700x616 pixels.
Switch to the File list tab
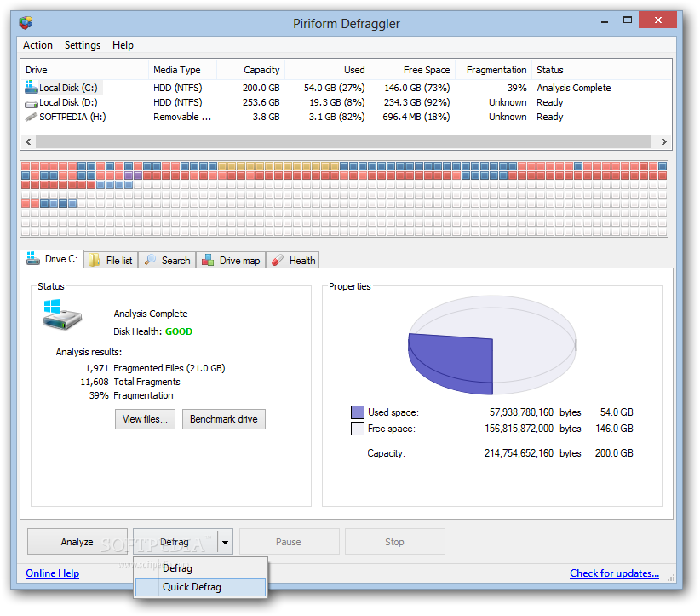112,261
